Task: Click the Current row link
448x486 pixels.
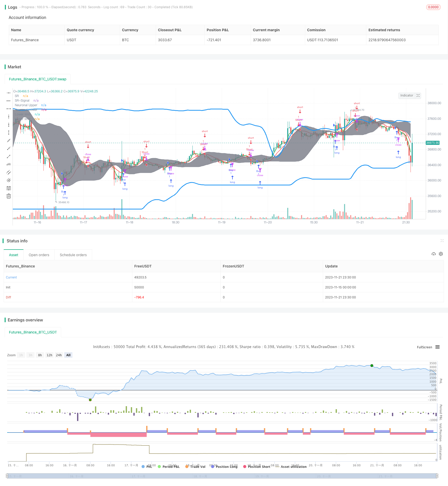Action: [11, 277]
